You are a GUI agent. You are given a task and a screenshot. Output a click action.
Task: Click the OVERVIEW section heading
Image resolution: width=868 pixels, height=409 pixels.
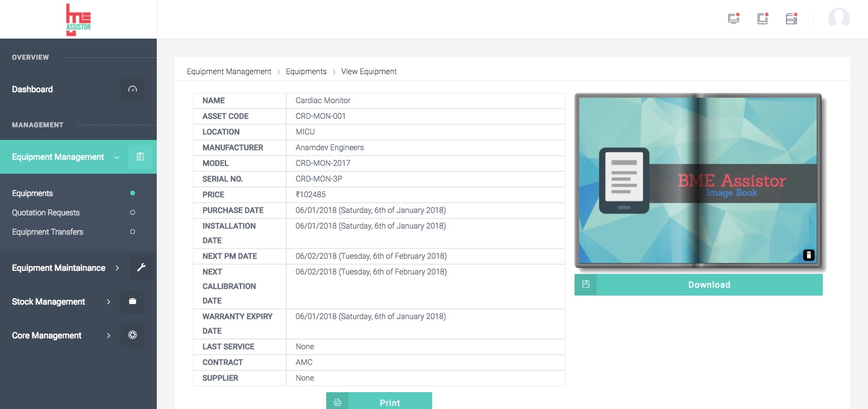pyautogui.click(x=31, y=57)
